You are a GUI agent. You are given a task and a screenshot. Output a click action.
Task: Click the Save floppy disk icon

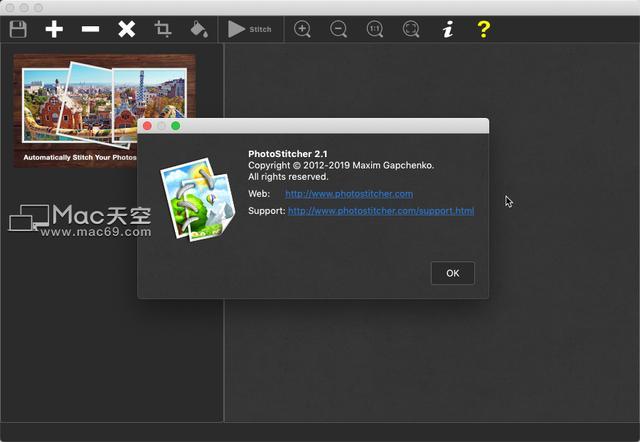18,29
